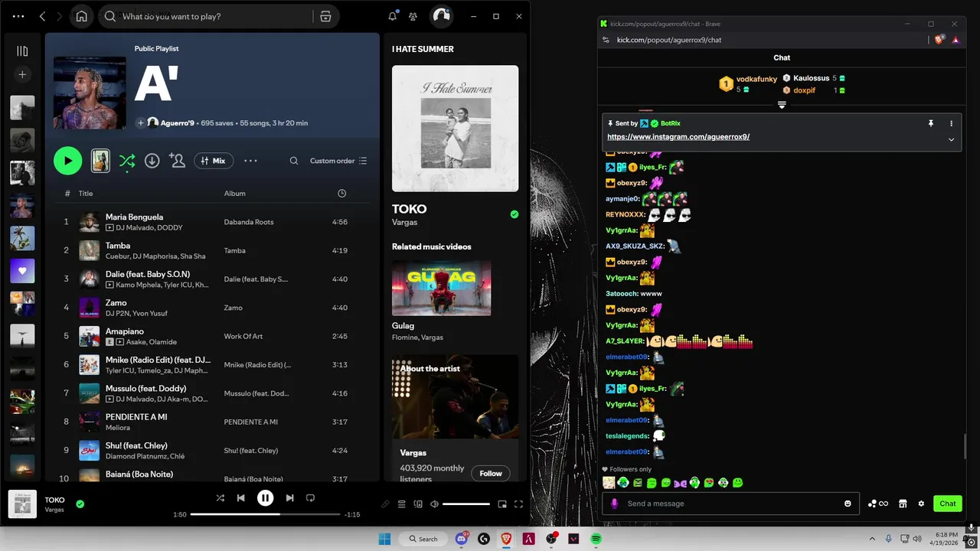Open the miniplayer

click(502, 504)
